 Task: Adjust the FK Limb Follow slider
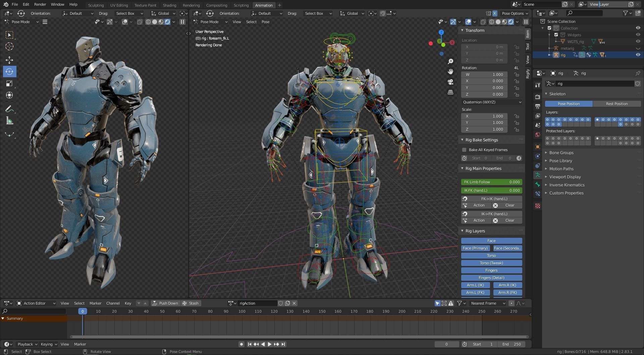click(492, 182)
